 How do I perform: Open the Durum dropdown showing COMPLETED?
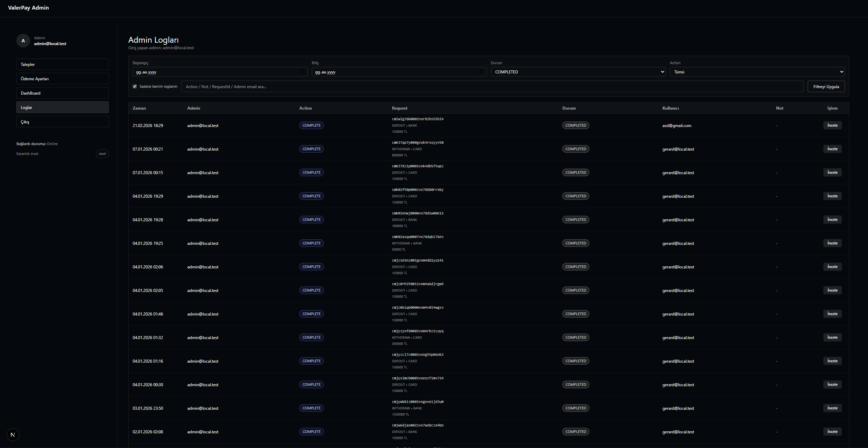tap(578, 72)
